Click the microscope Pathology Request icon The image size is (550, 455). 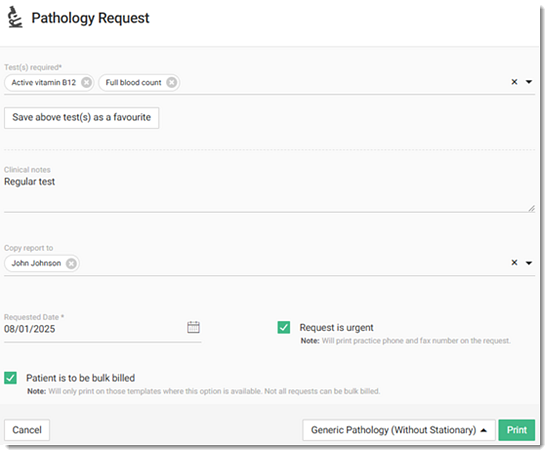pos(15,17)
